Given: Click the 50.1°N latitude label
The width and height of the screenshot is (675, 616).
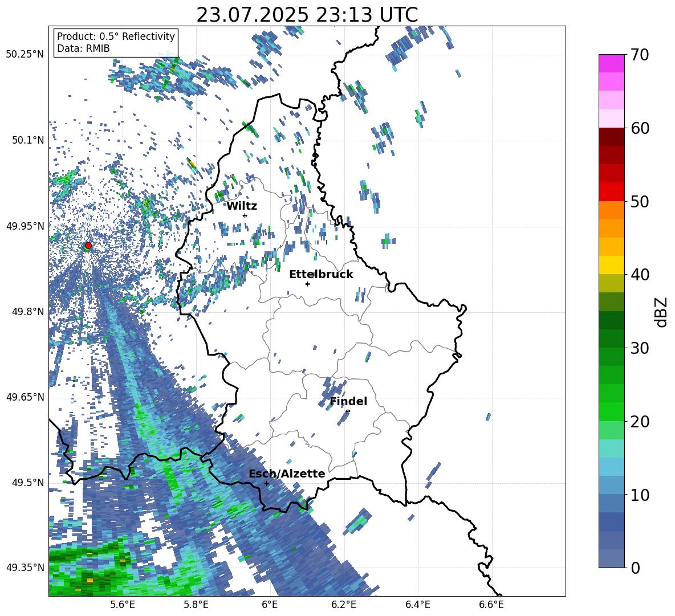Looking at the screenshot, I should tap(28, 140).
